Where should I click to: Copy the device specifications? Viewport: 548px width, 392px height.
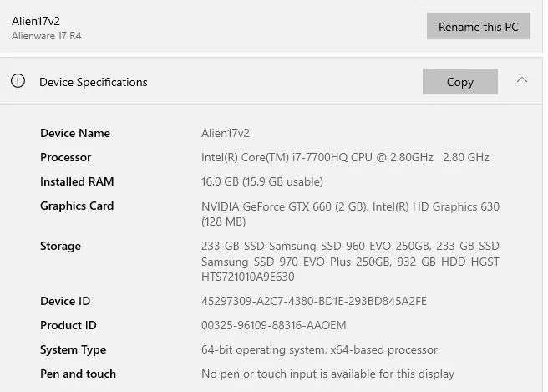tap(459, 82)
